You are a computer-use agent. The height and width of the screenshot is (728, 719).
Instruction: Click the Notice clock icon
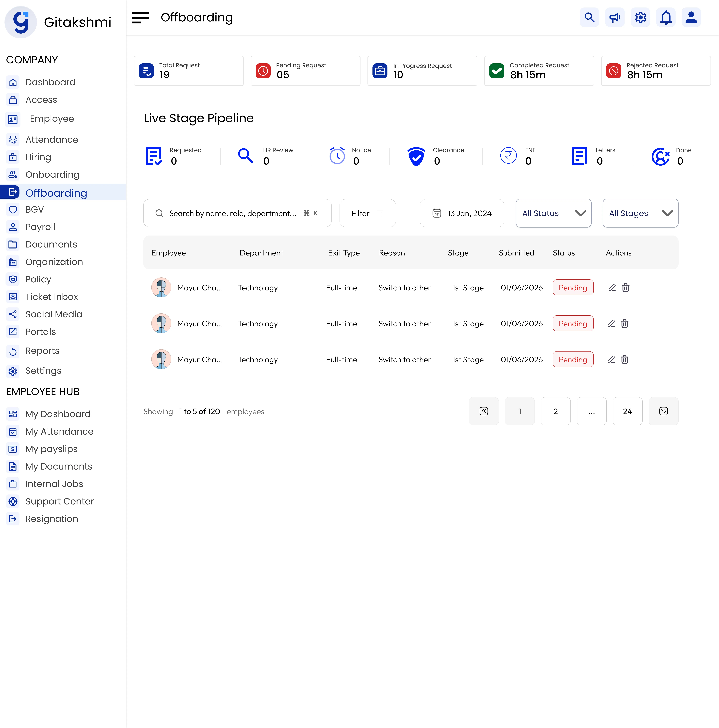point(337,156)
